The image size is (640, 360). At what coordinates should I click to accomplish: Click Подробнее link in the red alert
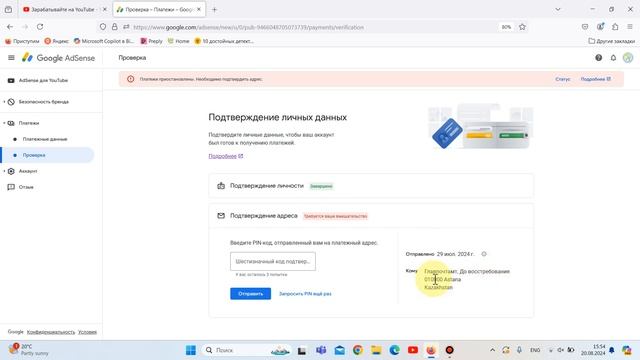(596, 79)
